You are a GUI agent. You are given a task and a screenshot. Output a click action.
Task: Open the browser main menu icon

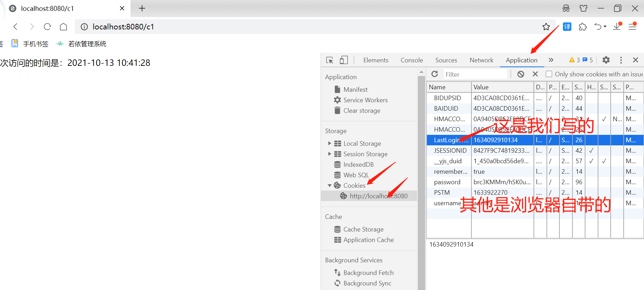(x=632, y=26)
